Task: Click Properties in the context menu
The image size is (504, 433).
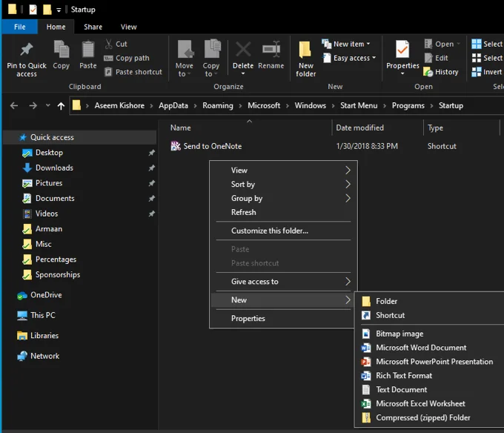Action: point(283,319)
